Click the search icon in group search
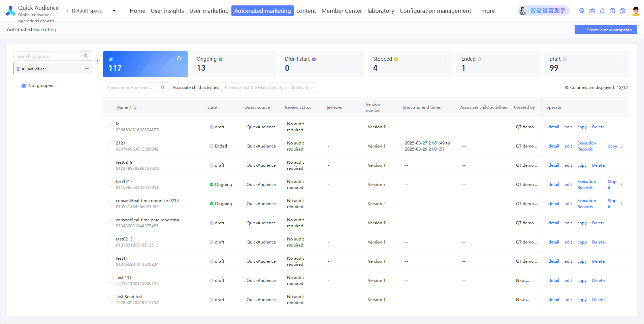This screenshot has width=644, height=324. click(86, 56)
